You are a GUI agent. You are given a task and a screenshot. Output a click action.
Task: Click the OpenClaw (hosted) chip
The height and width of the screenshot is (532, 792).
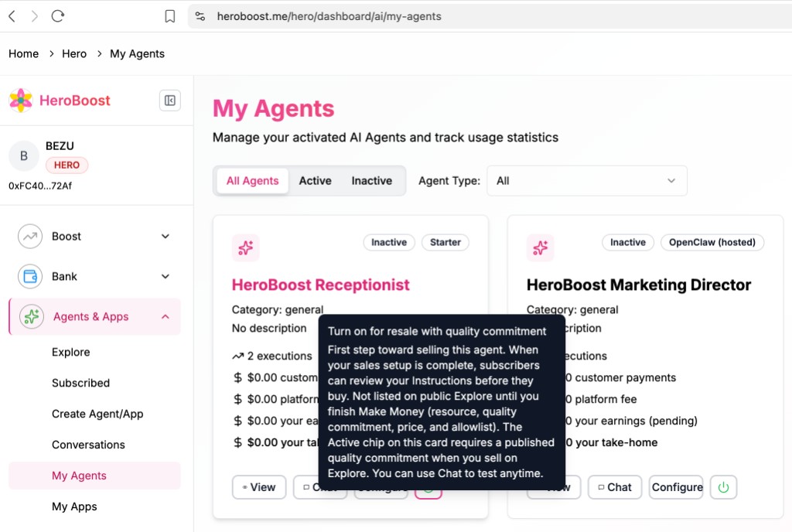point(712,242)
